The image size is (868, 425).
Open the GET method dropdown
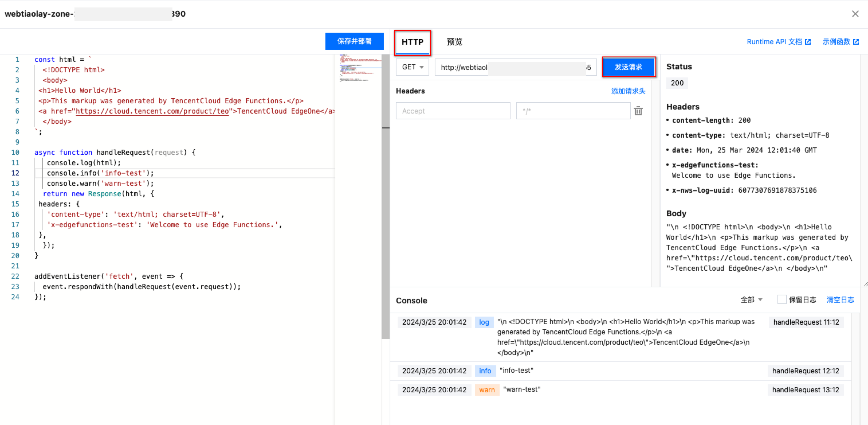point(412,67)
